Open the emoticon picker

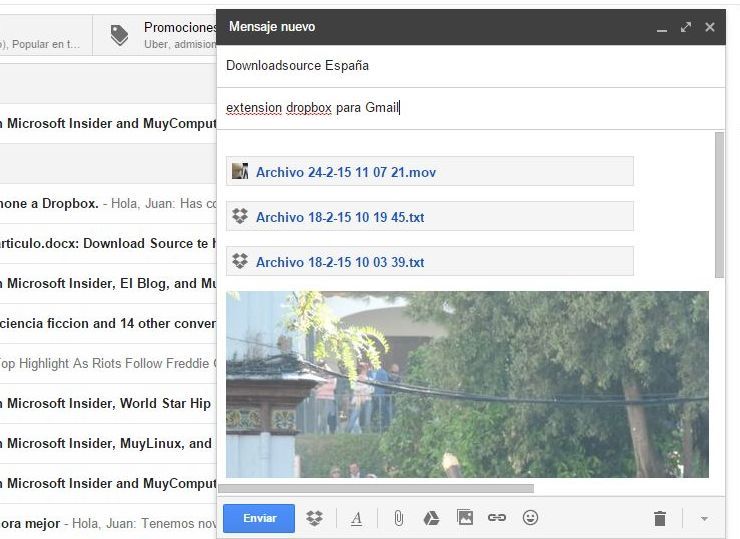click(x=530, y=517)
